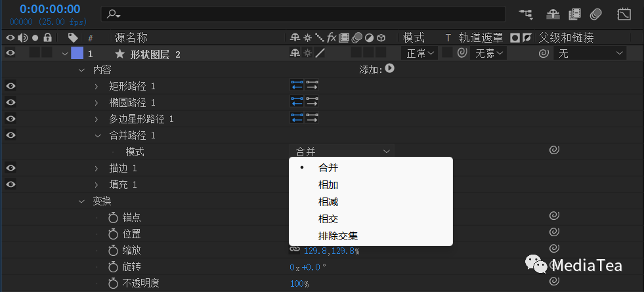Collapse the 内容 group

click(81, 70)
